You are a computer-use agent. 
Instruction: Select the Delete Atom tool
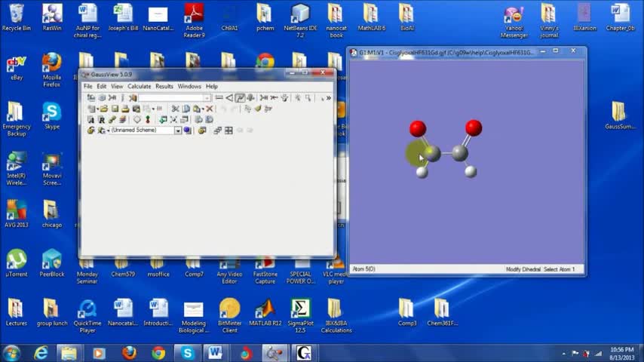click(274, 98)
